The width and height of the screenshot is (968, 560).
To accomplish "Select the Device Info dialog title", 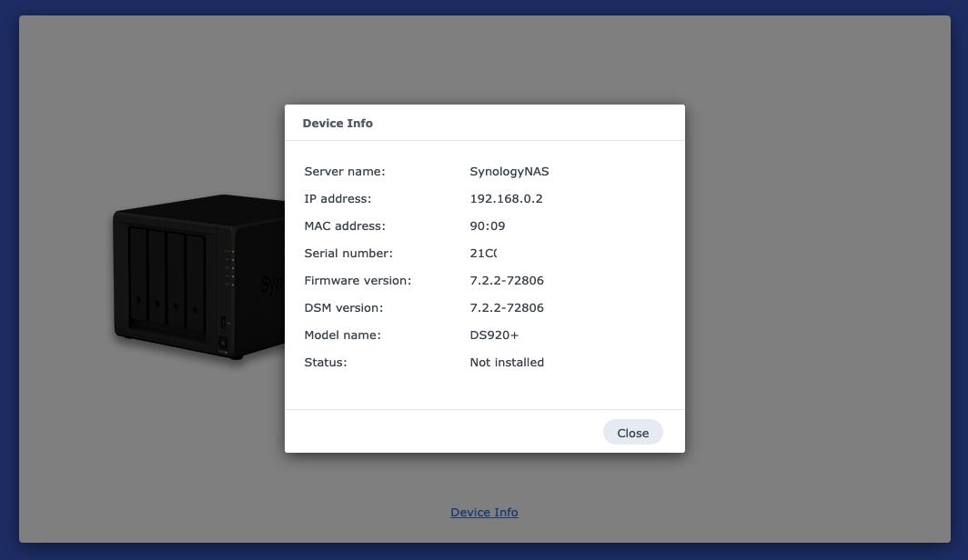I will point(338,123).
